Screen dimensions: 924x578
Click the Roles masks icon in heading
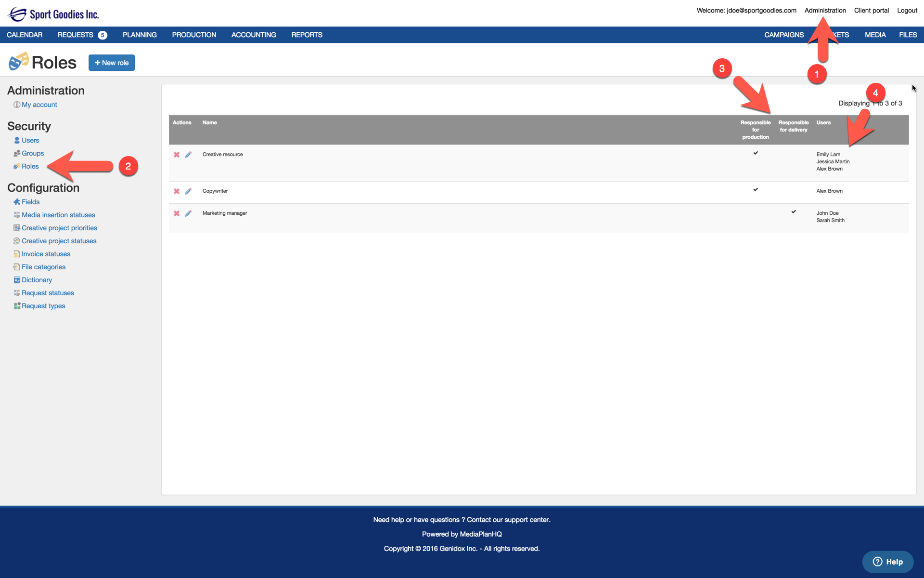point(18,62)
